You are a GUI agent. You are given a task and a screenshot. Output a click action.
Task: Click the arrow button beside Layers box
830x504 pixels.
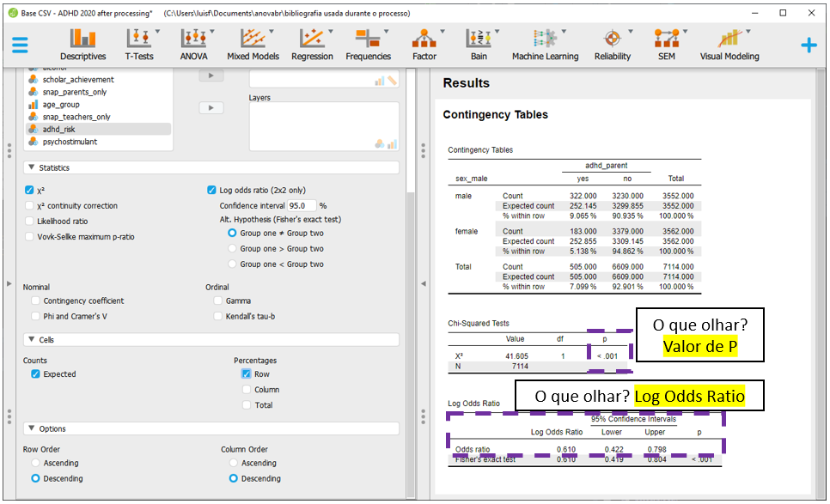point(211,107)
